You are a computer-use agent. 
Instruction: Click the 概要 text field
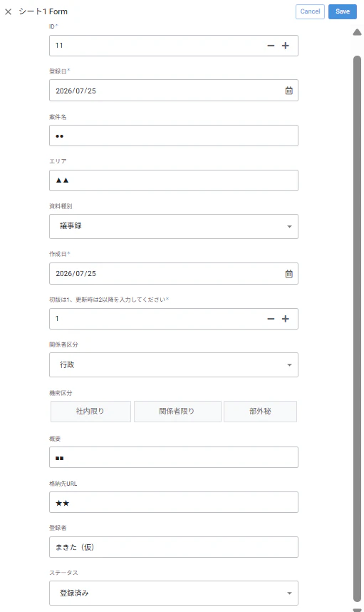click(x=173, y=457)
